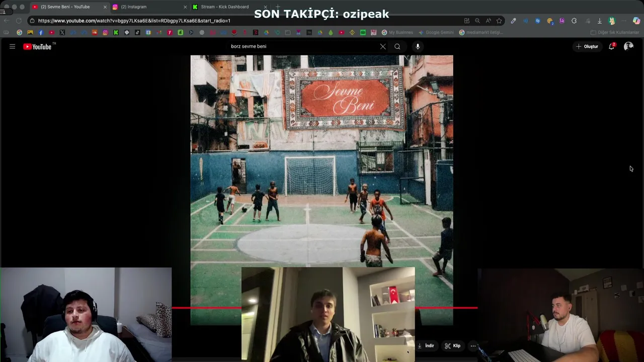Open the My Businnes bookmark
Screen dimensions: 644x362
tap(397, 32)
